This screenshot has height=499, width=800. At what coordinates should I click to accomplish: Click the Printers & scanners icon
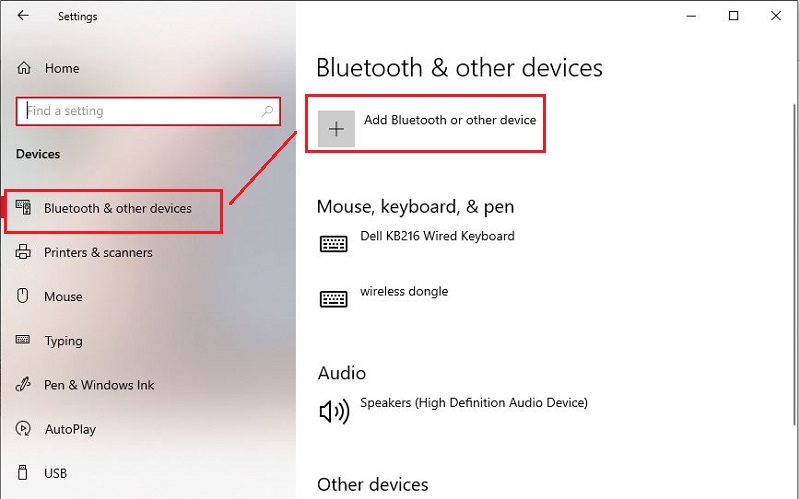23,253
